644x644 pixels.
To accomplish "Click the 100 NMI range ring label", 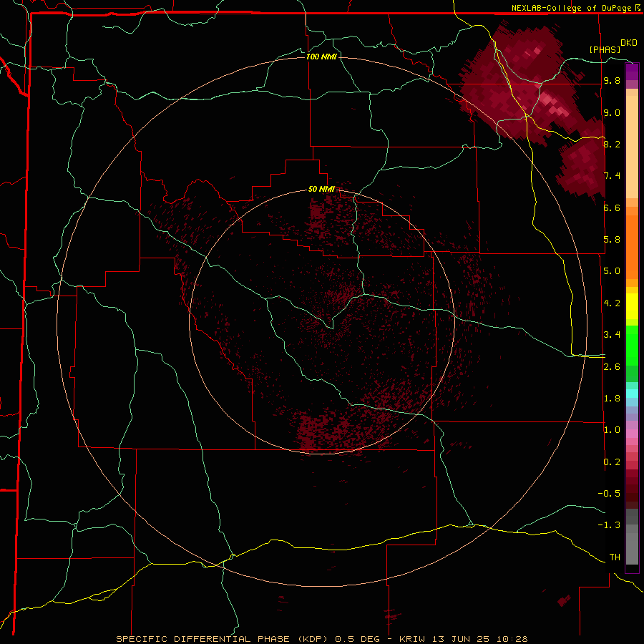I will click(321, 57).
